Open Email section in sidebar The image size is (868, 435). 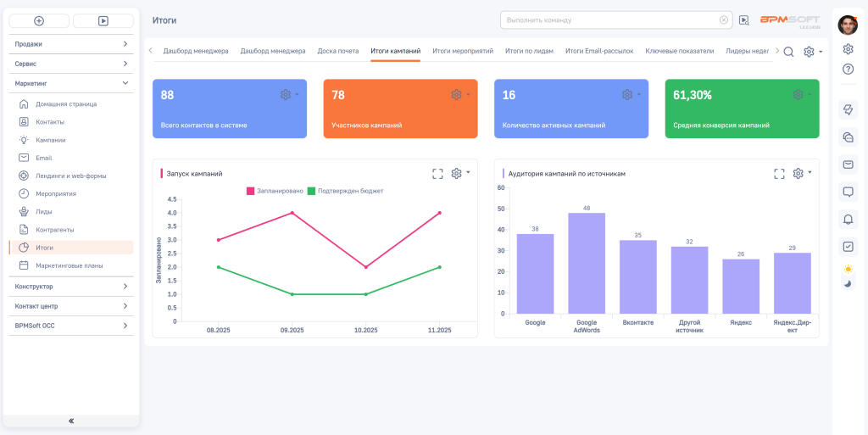pyautogui.click(x=71, y=158)
